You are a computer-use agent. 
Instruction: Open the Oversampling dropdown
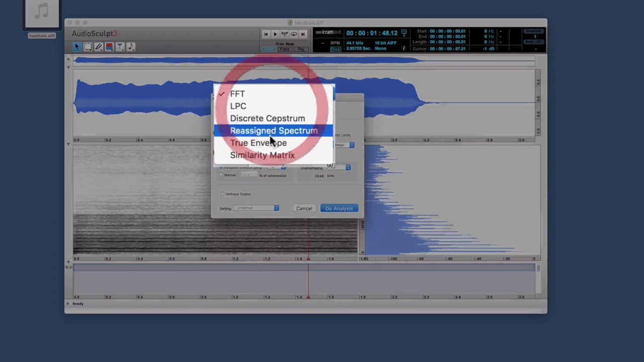339,167
